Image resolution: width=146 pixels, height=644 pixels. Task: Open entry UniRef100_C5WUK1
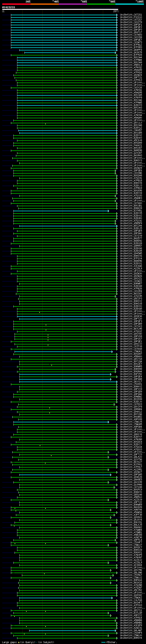click(x=131, y=352)
